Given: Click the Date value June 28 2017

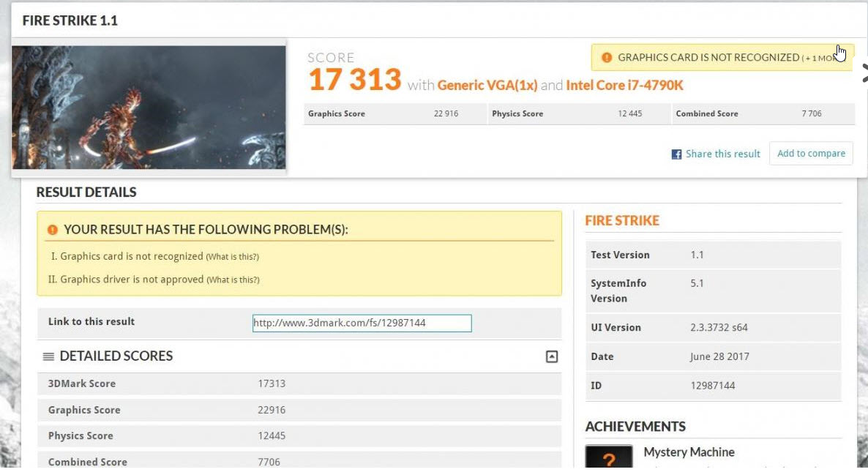Looking at the screenshot, I should (719, 357).
